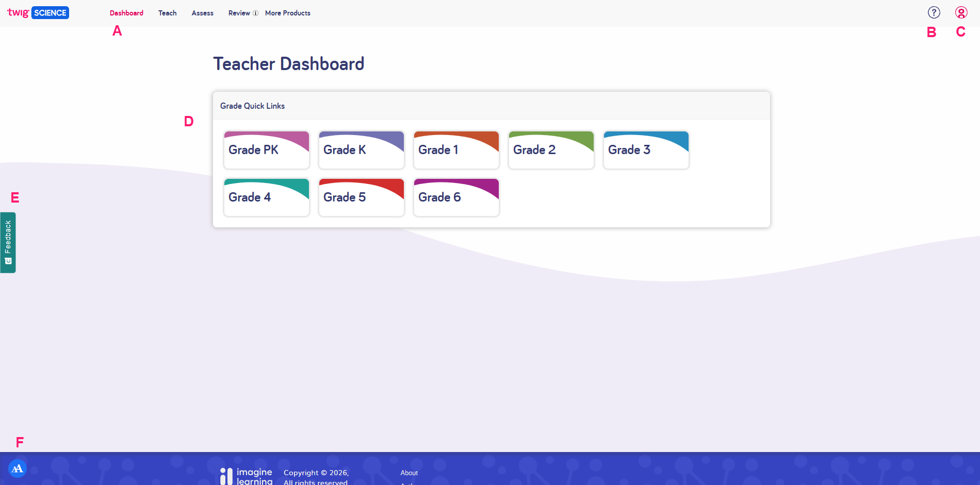Open the Teach menu
This screenshot has height=485, width=980.
(167, 13)
